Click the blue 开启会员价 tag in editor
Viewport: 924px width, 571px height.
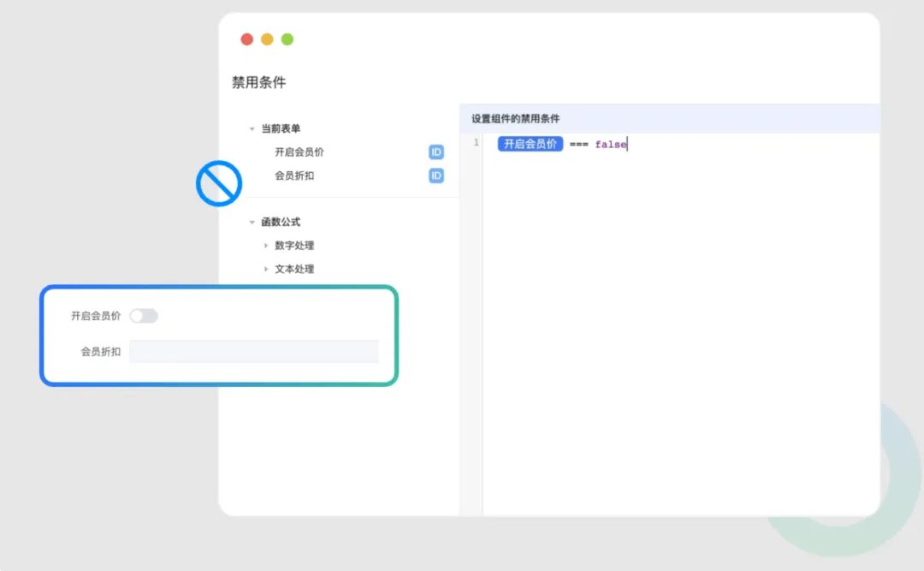[x=530, y=145]
